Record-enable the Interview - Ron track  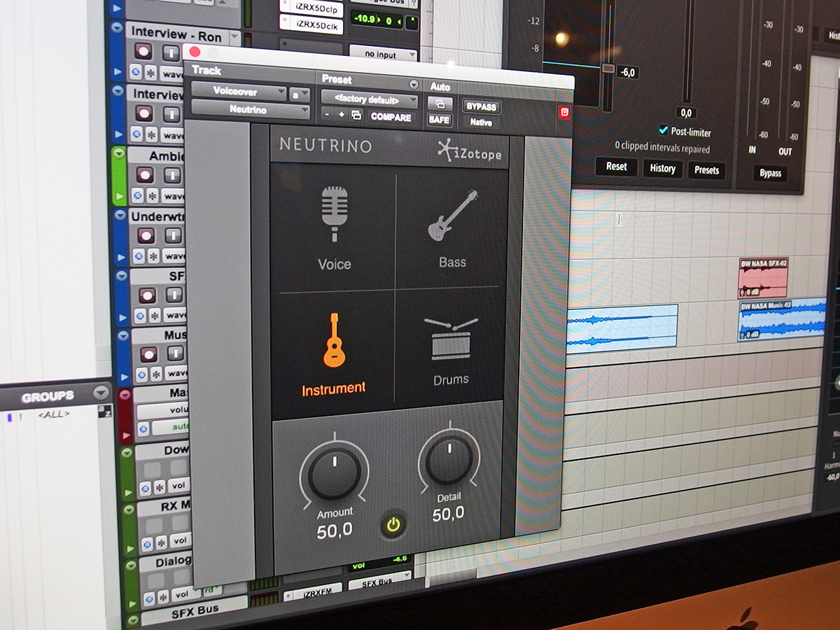[x=143, y=51]
